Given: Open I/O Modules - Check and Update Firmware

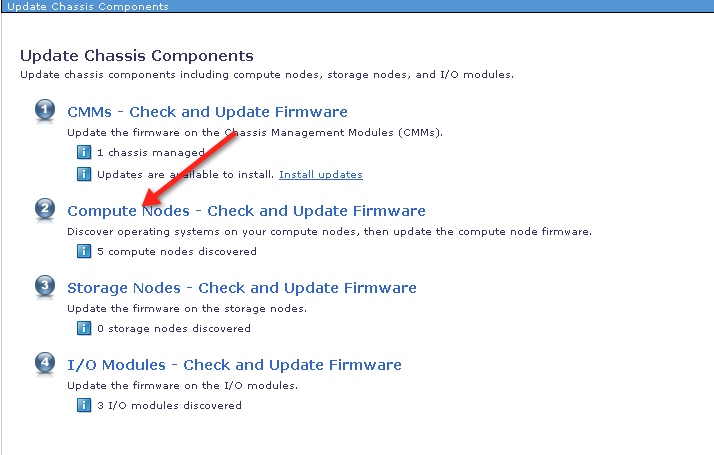Looking at the screenshot, I should click(x=235, y=365).
